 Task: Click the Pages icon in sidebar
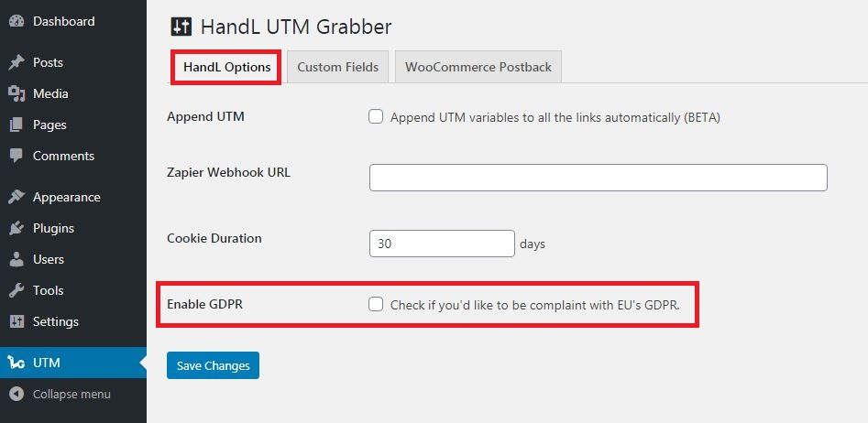click(16, 125)
